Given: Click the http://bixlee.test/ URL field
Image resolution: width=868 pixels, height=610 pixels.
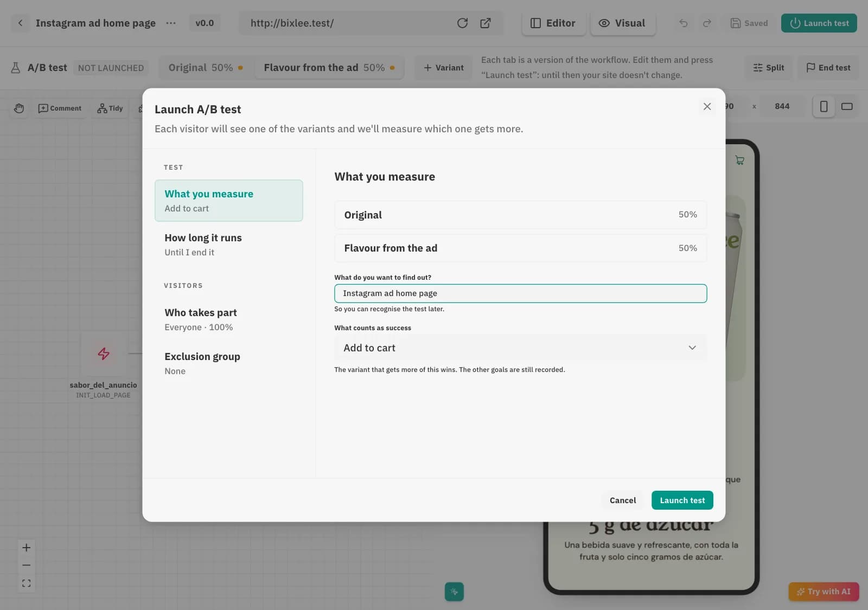Looking at the screenshot, I should (347, 23).
